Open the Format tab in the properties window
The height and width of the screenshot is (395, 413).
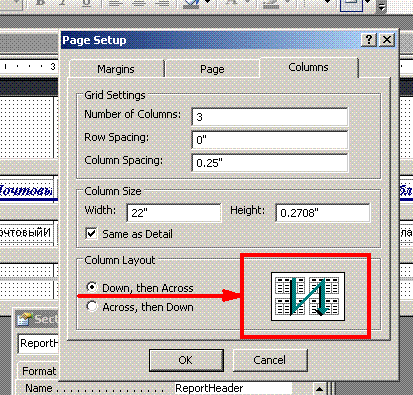click(x=38, y=371)
